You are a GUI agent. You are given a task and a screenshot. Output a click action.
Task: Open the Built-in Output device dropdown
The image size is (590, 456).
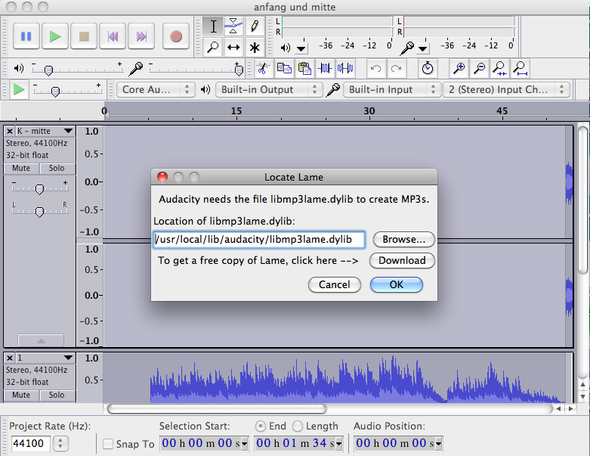click(269, 90)
